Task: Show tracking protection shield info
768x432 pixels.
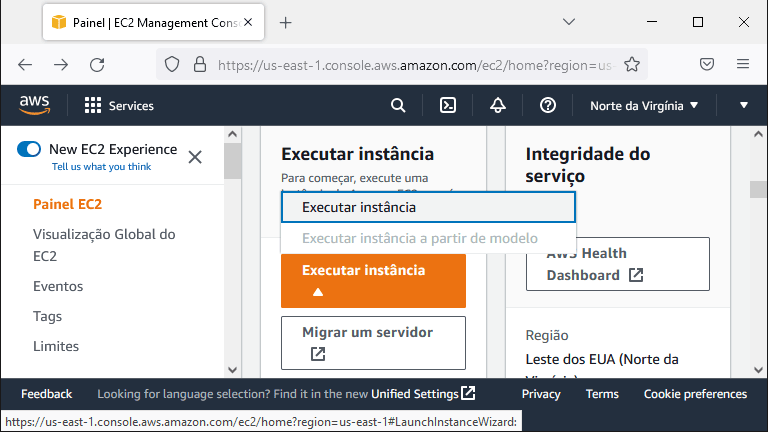Action: pyautogui.click(x=172, y=64)
